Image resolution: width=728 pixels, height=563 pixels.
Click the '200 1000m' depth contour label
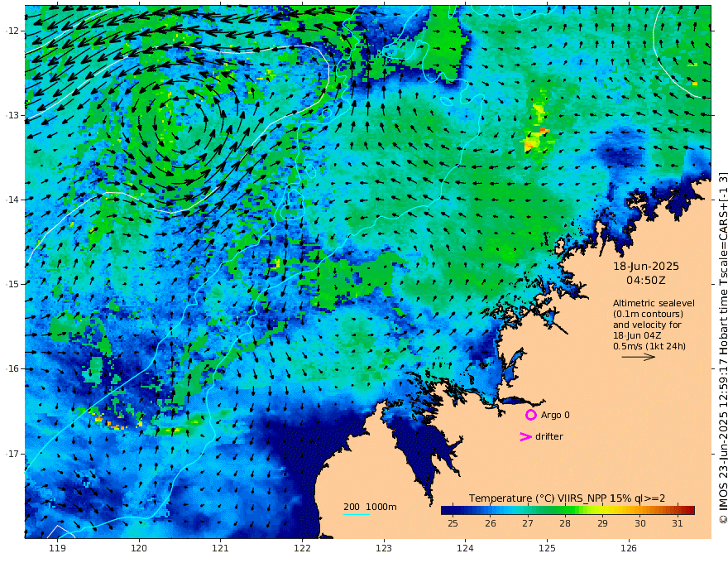(x=370, y=507)
